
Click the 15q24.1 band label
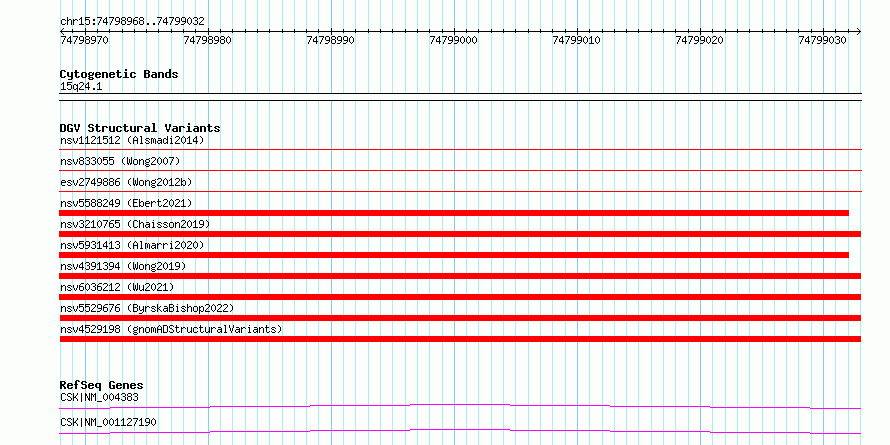pyautogui.click(x=81, y=87)
